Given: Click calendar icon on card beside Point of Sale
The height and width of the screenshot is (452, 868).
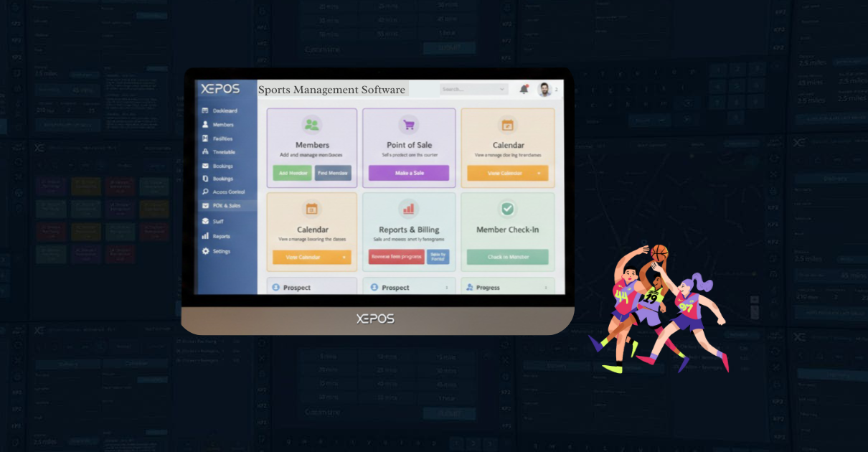Looking at the screenshot, I should (x=508, y=125).
